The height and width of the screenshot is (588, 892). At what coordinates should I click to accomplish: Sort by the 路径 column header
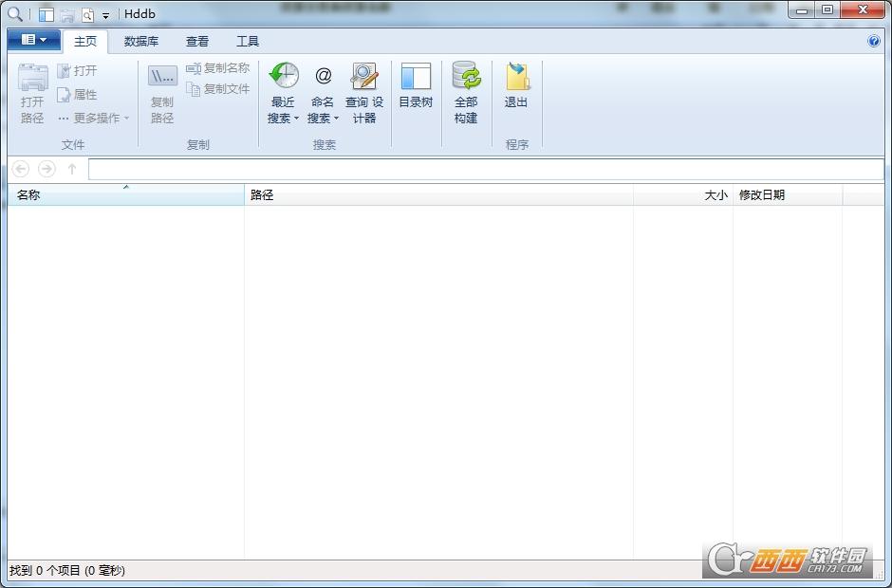[438, 195]
